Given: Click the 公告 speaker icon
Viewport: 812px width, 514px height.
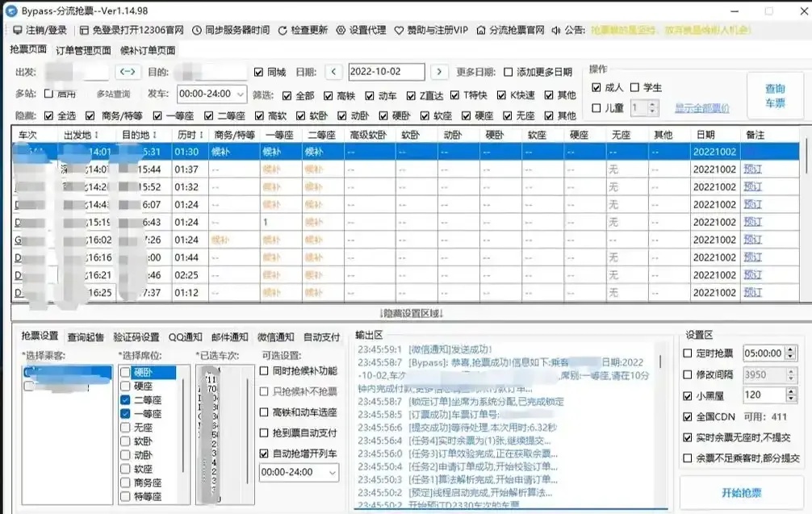Looking at the screenshot, I should tap(556, 31).
